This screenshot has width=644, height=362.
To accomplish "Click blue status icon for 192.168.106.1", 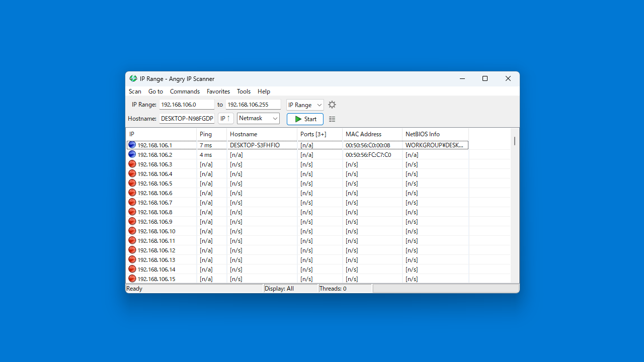I will 132,145.
